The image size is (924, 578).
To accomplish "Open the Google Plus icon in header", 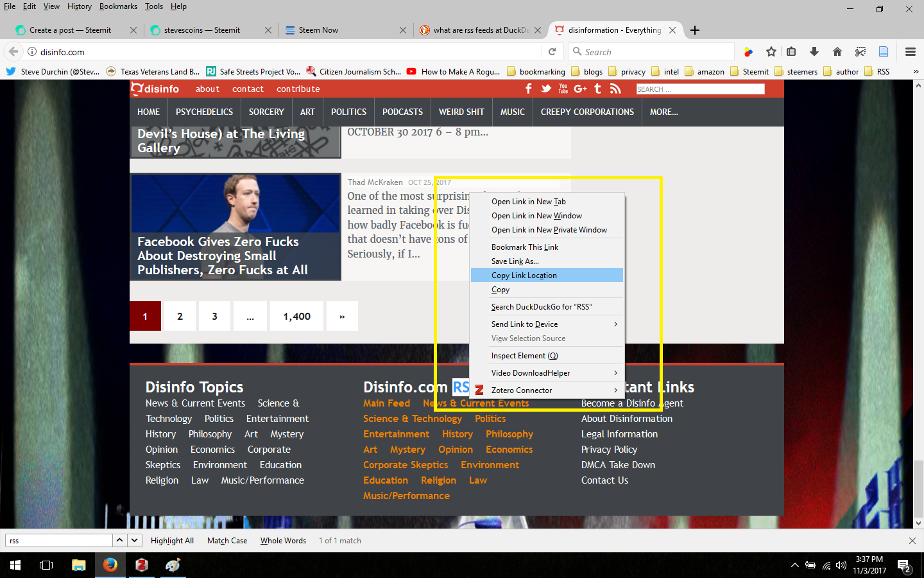I will point(581,89).
